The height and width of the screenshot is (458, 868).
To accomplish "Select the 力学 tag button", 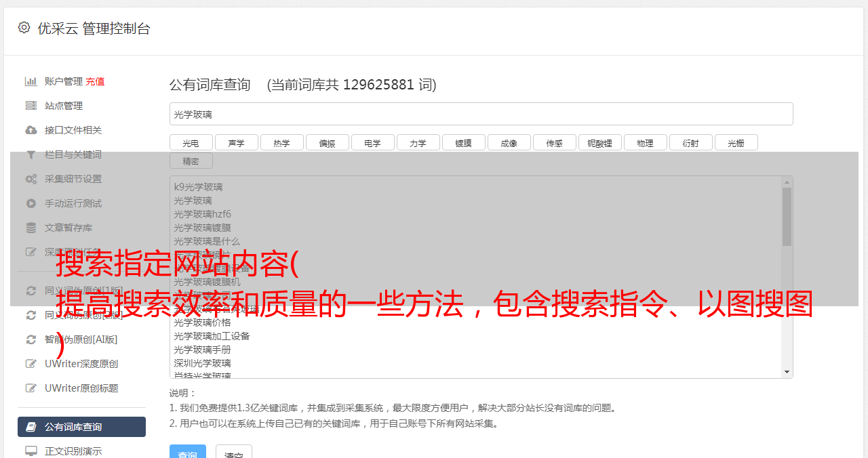I will 418,142.
